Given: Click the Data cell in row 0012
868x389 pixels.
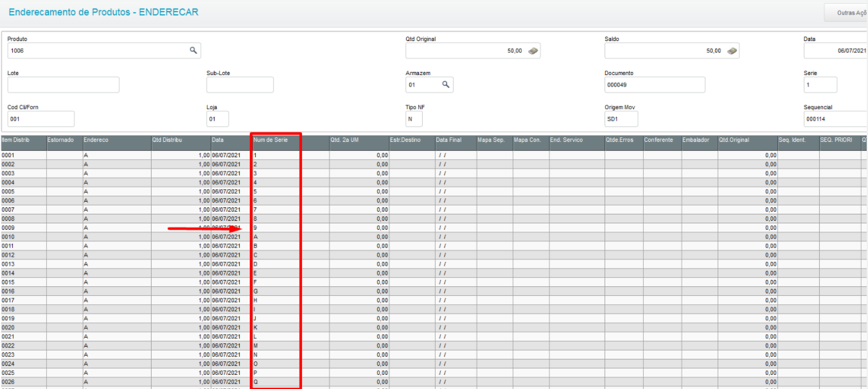Looking at the screenshot, I should coord(231,255).
